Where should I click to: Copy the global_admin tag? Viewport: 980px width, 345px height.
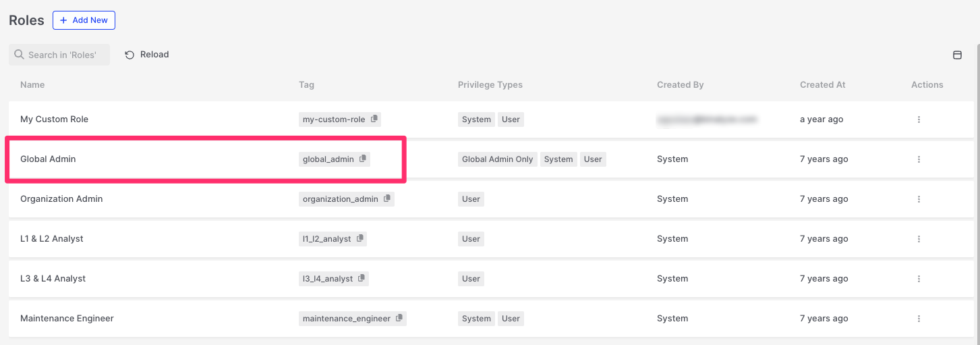pos(363,159)
